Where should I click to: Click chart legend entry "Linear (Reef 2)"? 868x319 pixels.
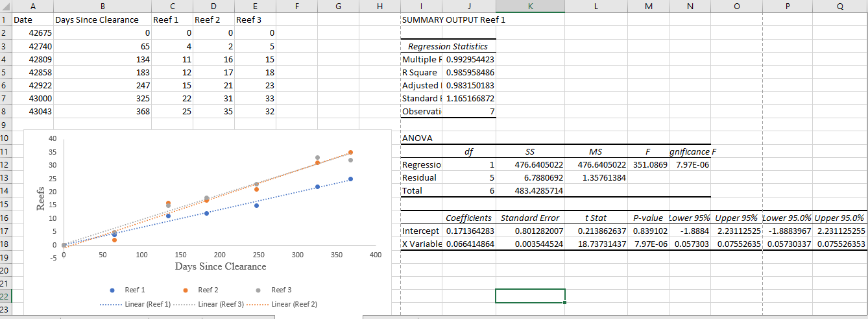(282, 304)
